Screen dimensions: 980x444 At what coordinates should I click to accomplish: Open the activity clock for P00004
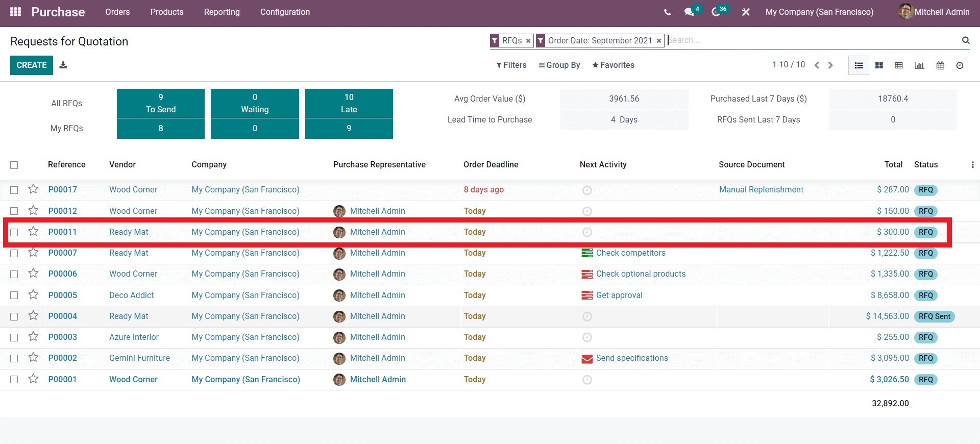pos(587,316)
